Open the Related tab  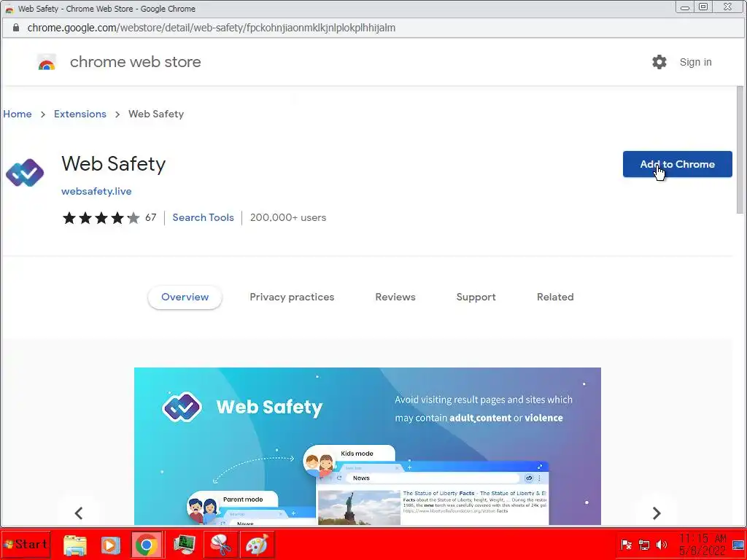pos(555,297)
